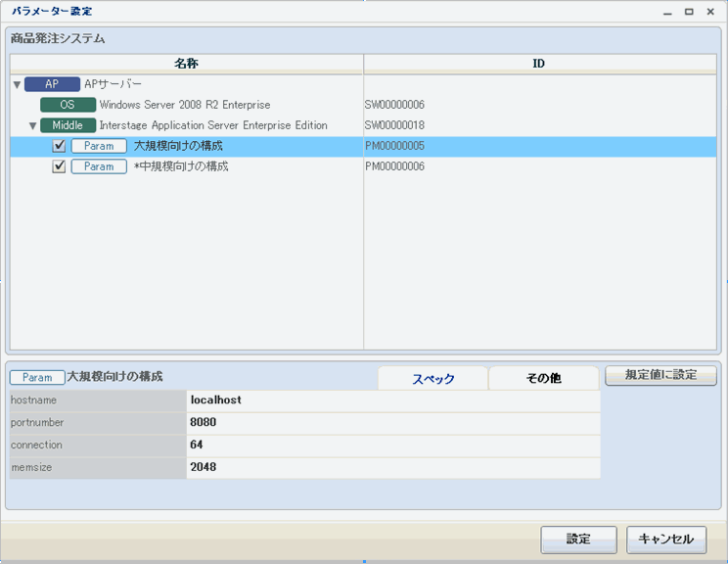Screen dimensions: 728x564
Task: Click the memsize value field 2048
Action: tap(392, 467)
